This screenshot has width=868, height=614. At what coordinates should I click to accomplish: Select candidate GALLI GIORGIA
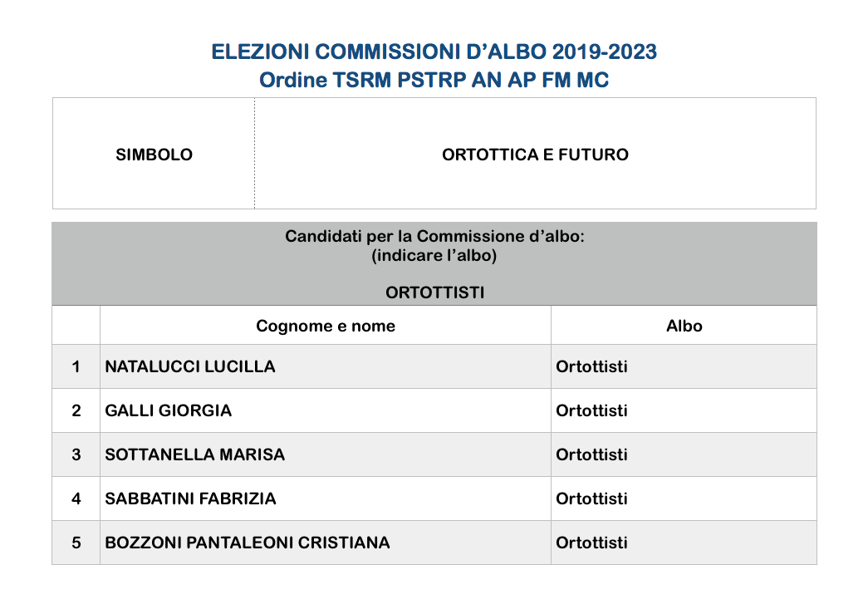click(x=169, y=410)
